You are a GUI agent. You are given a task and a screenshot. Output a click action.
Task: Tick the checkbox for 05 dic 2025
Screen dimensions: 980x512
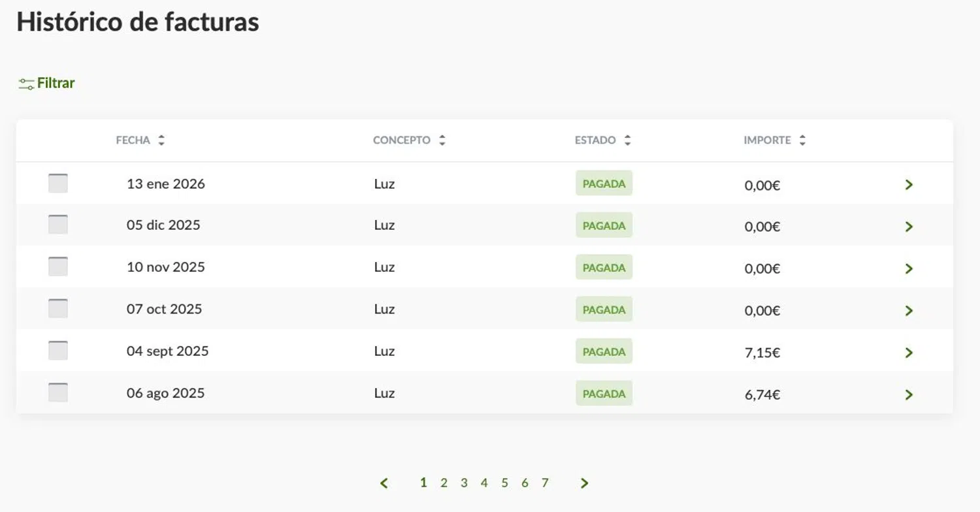(x=58, y=225)
